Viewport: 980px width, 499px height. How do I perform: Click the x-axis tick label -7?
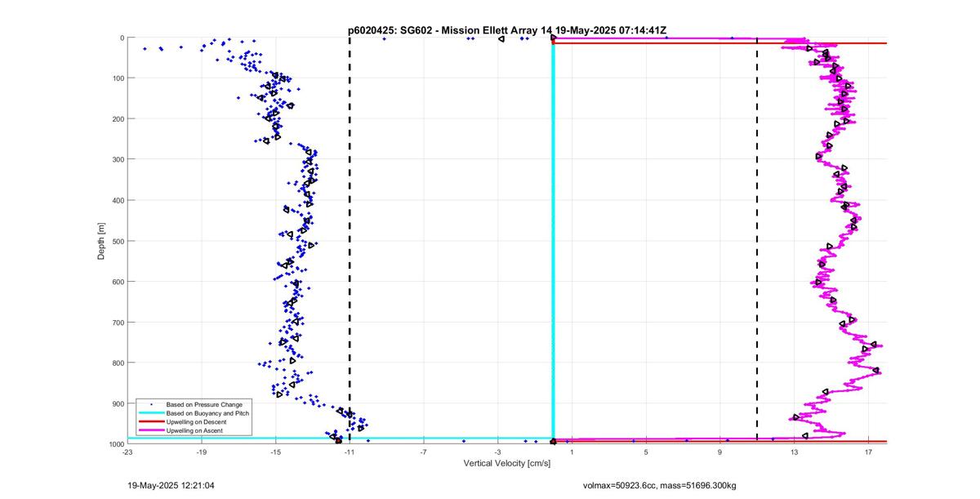(x=424, y=451)
